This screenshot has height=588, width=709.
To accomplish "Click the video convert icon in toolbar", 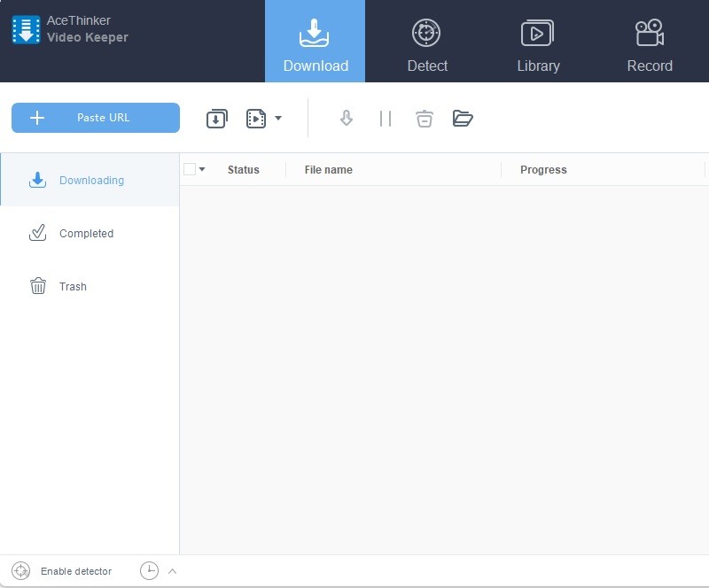I will click(256, 119).
